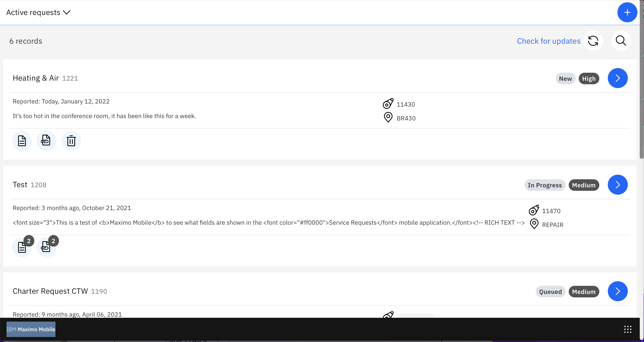
Task: Refresh the request list with sync icon
Action: [x=593, y=41]
